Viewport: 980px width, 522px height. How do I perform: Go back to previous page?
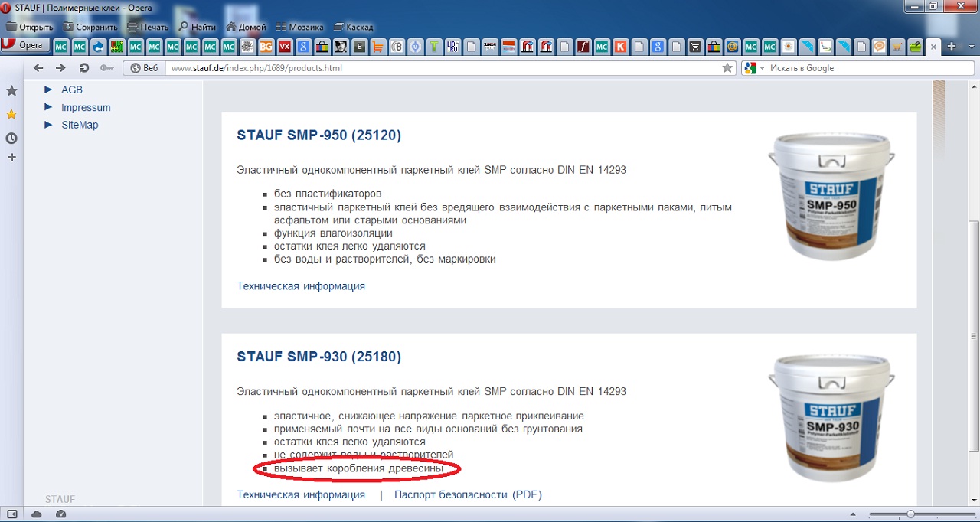tap(39, 67)
